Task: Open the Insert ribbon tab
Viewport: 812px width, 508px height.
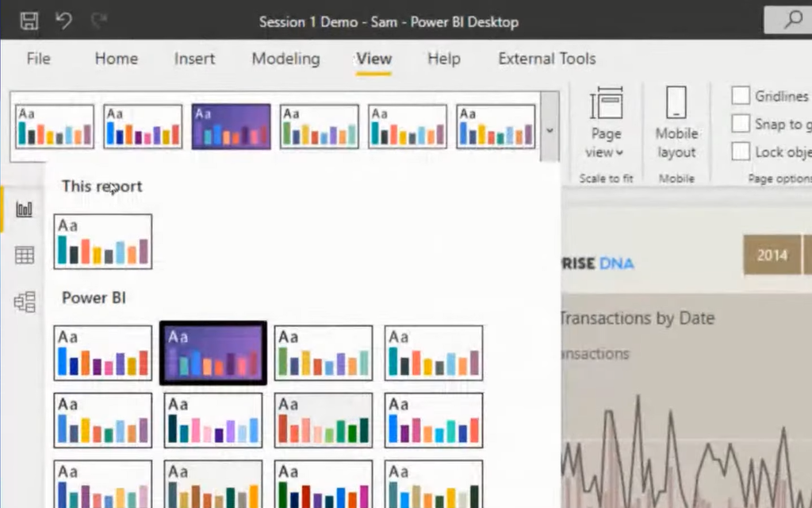Action: tap(194, 59)
